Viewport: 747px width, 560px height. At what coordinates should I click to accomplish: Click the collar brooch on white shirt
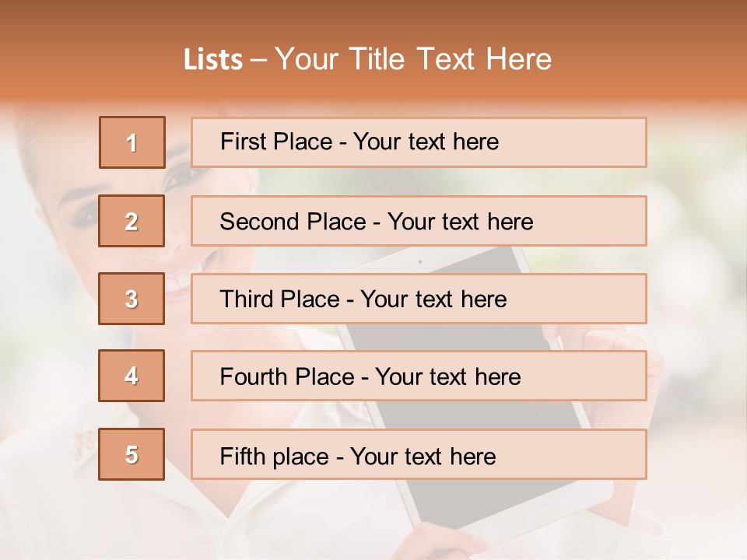click(81, 444)
